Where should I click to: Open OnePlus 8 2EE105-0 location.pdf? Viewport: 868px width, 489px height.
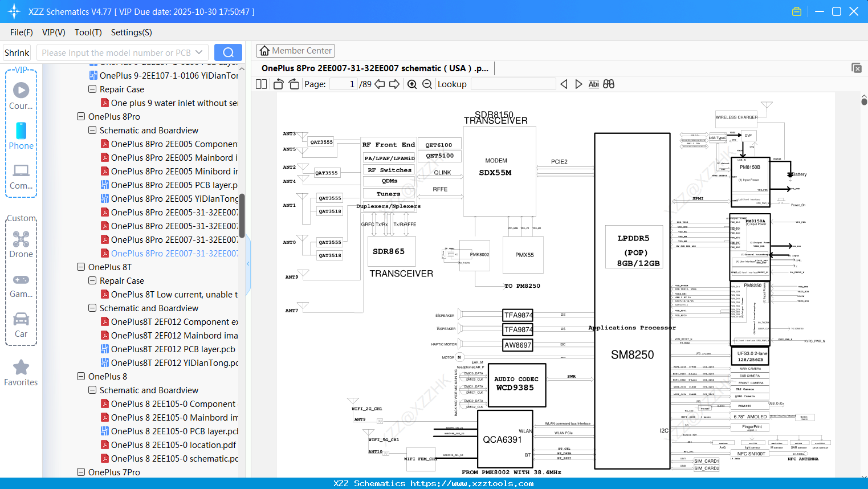[x=169, y=445]
